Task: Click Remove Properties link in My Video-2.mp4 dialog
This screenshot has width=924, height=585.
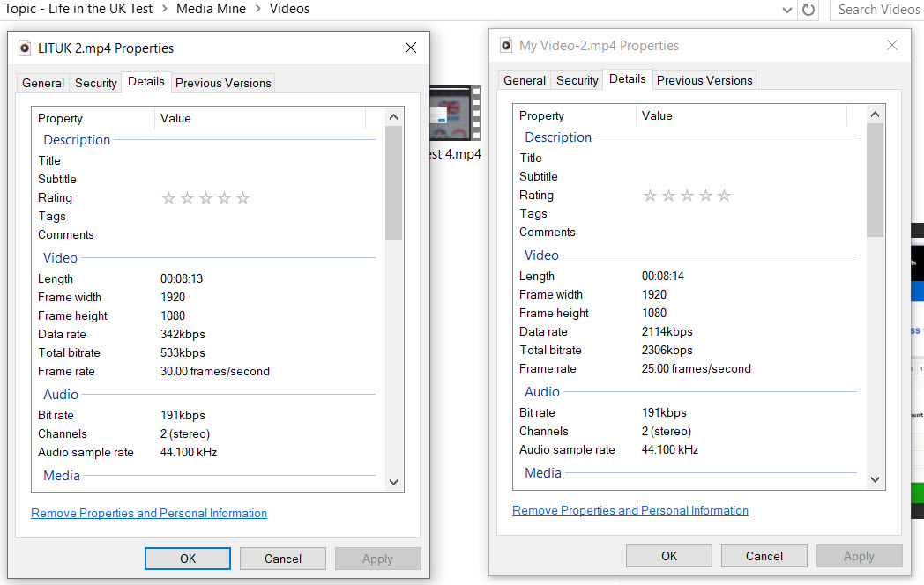Action: (x=630, y=510)
